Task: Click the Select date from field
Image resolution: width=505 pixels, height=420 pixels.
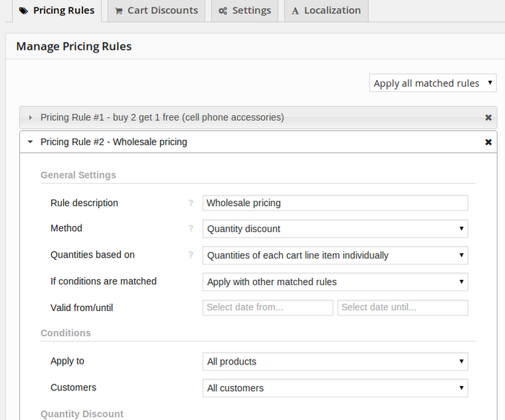Action: pyautogui.click(x=268, y=307)
